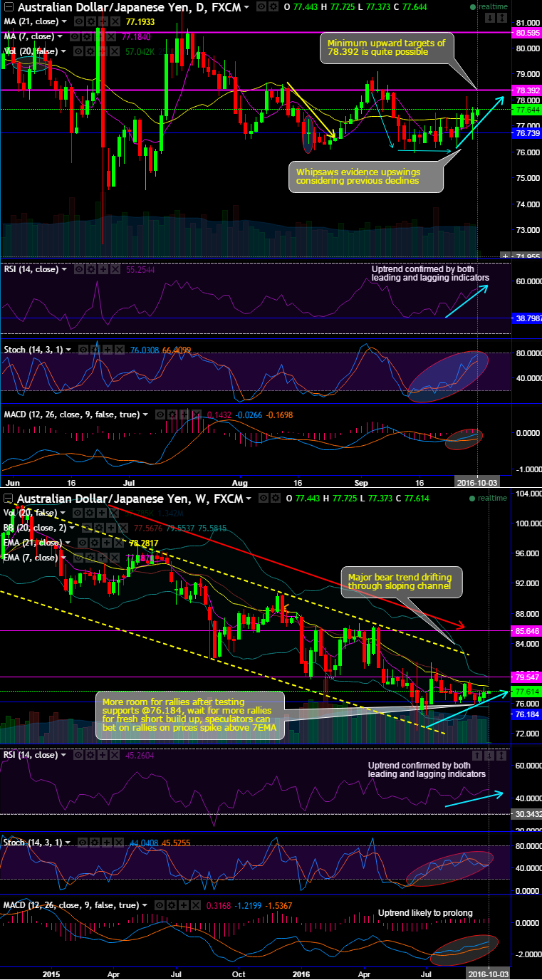Expand dropdown arrow next to weekly BB (20, close, 2)
Viewport: 542px width, 980px height.
pos(72,528)
